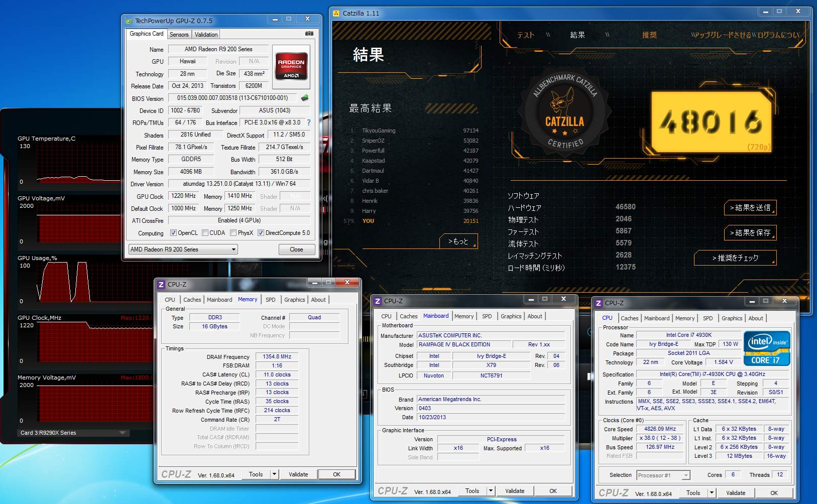Screen dimensions: 817x504
Task: Click the BIOS save chip icon in GPU-Z
Action: click(x=305, y=97)
